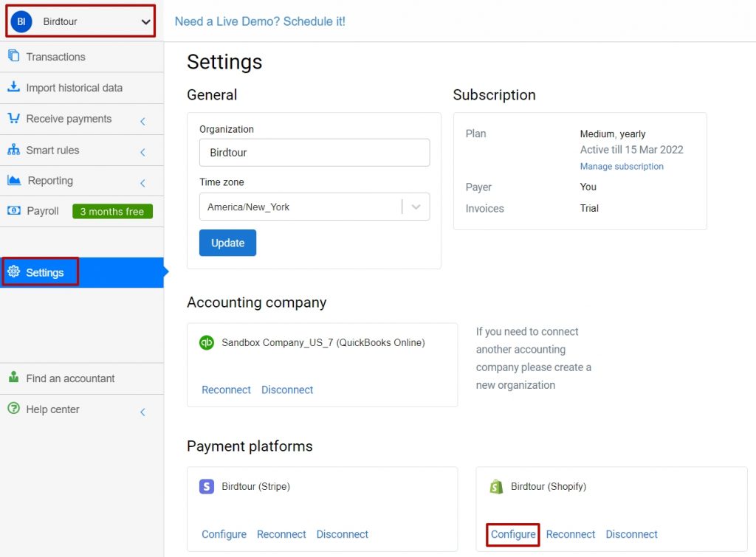The width and height of the screenshot is (756, 557).
Task: Click the Manage subscription link
Action: [622, 167]
